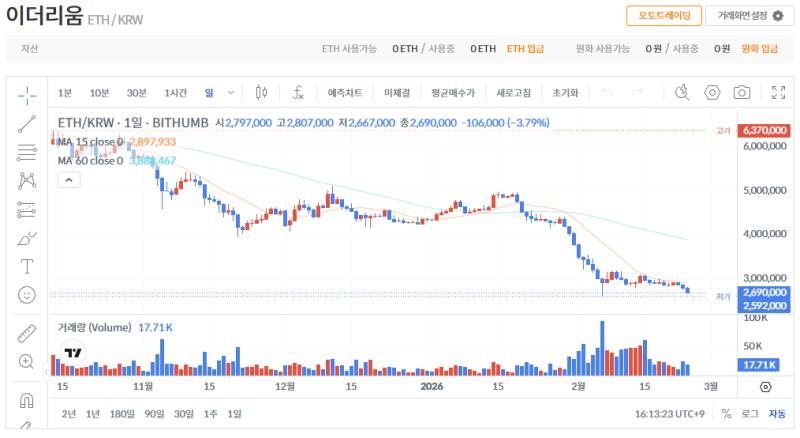Click the gear in 거래화면 설정
The image size is (800, 438).
778,16
